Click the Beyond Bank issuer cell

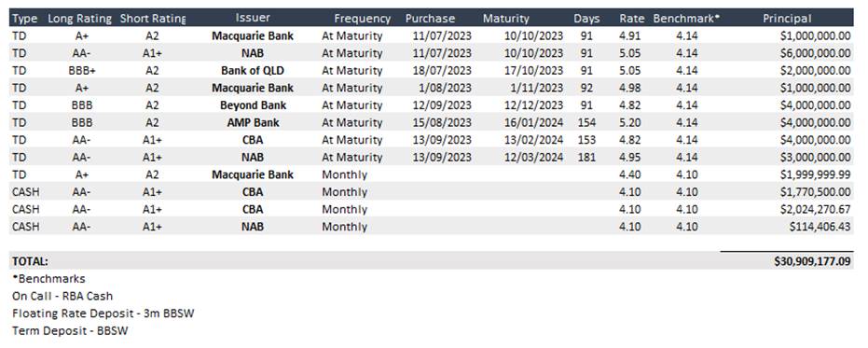pyautogui.click(x=253, y=105)
